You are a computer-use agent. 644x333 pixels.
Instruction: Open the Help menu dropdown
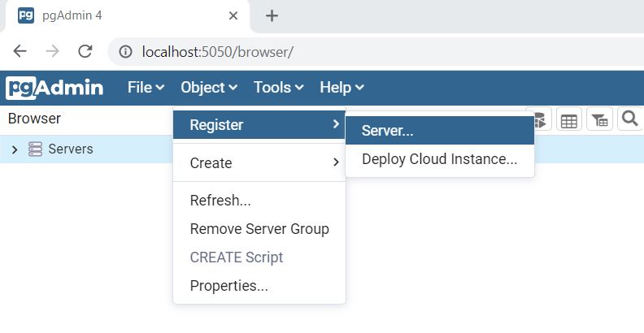coord(342,88)
